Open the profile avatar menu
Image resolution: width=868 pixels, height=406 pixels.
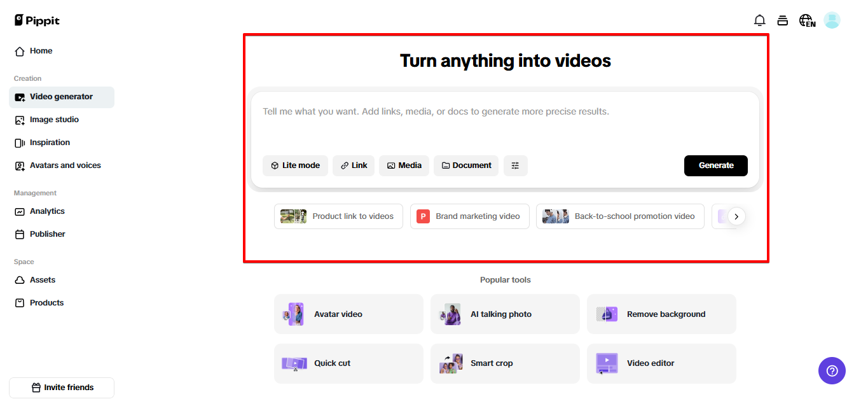coord(832,20)
